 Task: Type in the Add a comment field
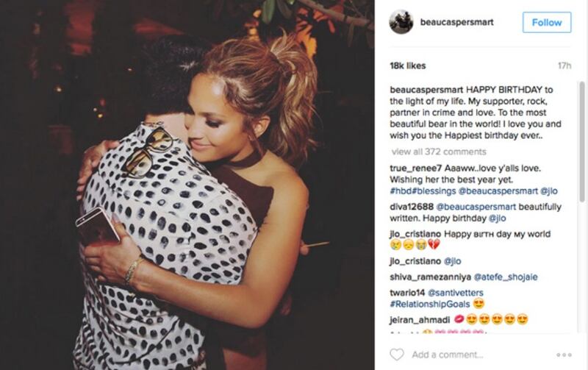(x=448, y=355)
